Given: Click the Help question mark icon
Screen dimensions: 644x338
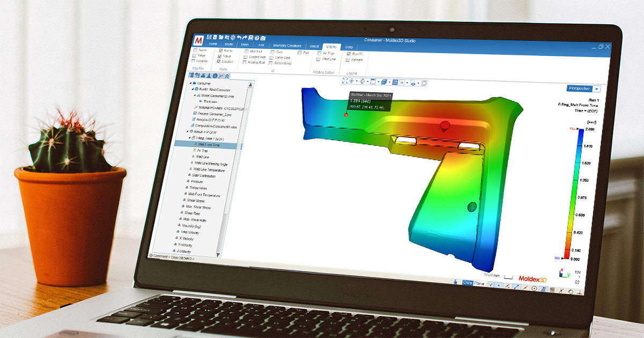Looking at the screenshot, I should (257, 38).
